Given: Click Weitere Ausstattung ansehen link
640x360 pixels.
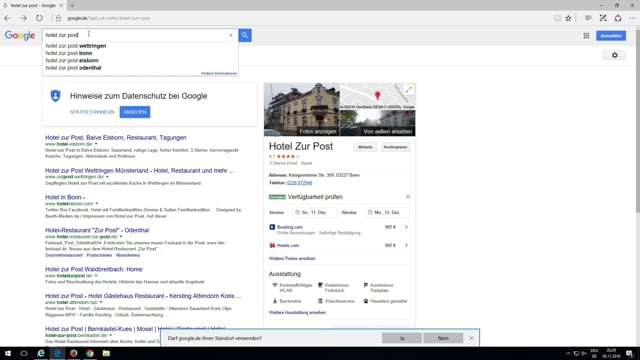Looking at the screenshot, I should coord(297,312).
